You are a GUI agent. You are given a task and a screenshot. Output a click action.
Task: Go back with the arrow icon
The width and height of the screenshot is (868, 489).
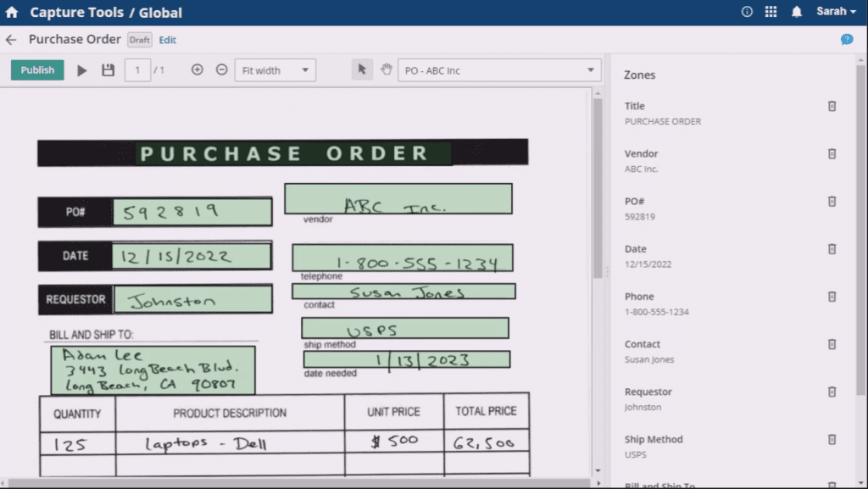[10, 40]
